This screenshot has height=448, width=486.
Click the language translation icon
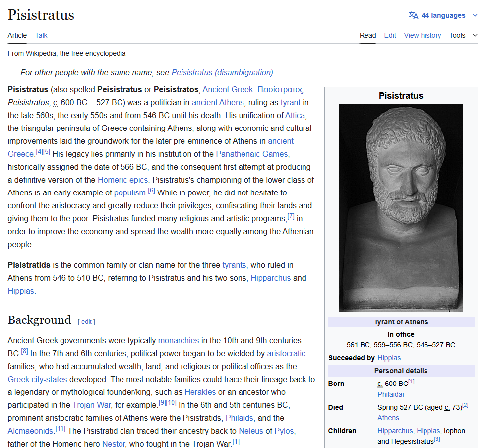(x=413, y=15)
